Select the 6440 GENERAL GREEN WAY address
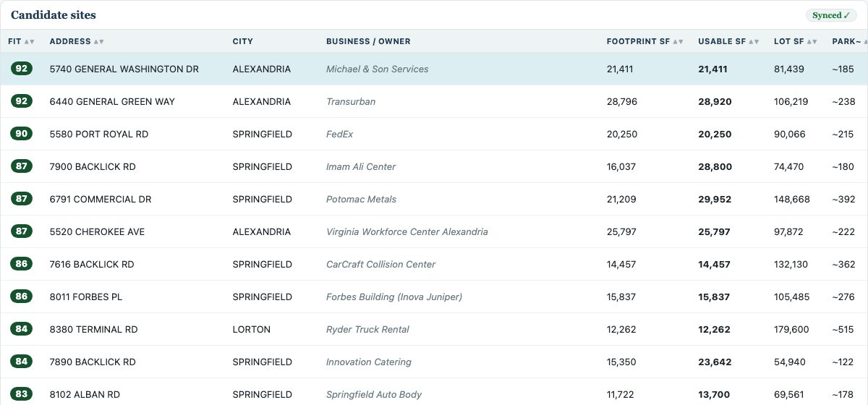Viewport: 868px width, 405px height. pos(112,102)
